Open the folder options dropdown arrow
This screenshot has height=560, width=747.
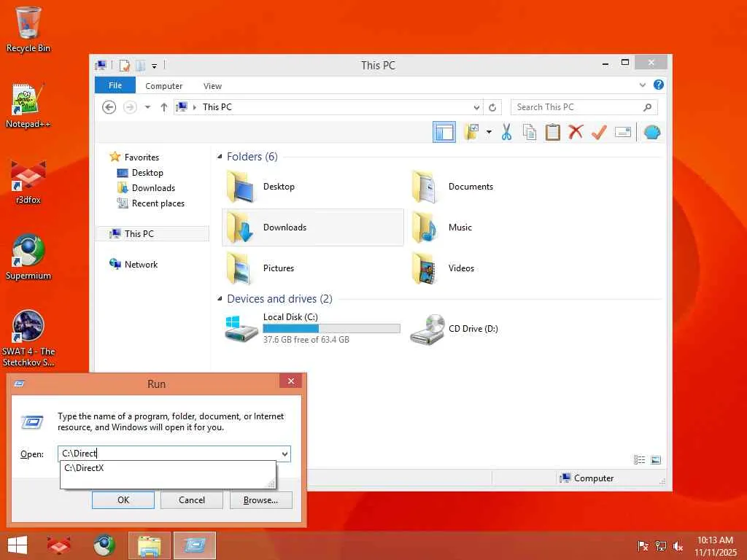[489, 132]
